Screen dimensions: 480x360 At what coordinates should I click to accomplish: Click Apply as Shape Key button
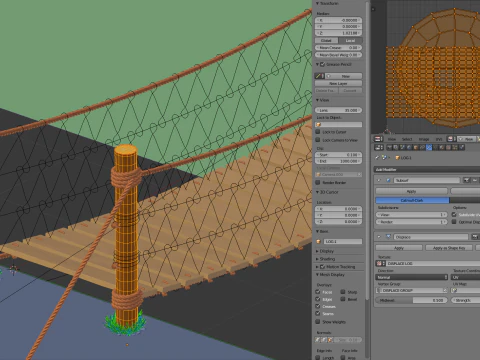pyautogui.click(x=449, y=248)
